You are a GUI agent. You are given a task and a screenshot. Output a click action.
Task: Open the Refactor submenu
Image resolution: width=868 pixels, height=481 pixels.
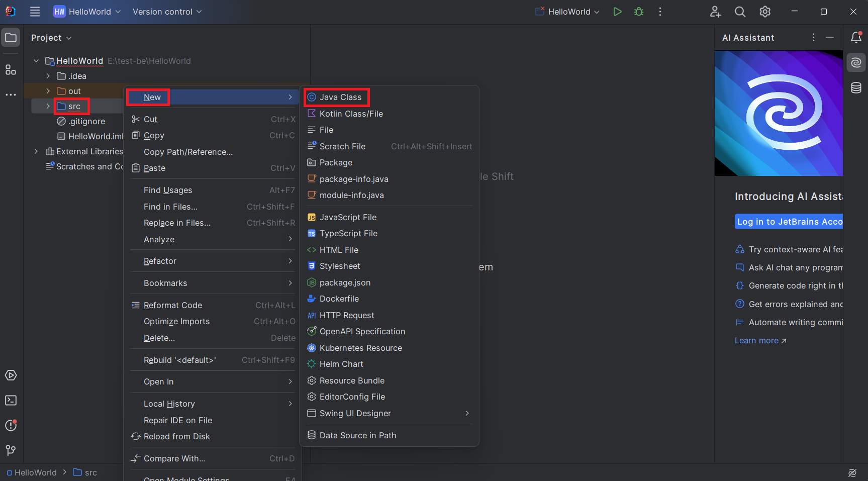[213, 261]
